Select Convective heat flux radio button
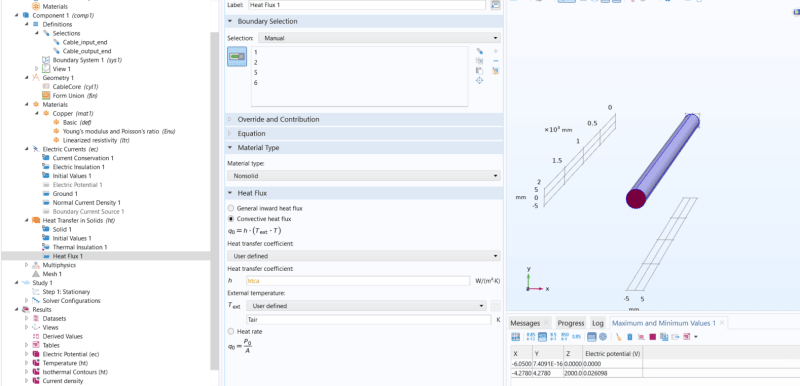 pyautogui.click(x=231, y=219)
